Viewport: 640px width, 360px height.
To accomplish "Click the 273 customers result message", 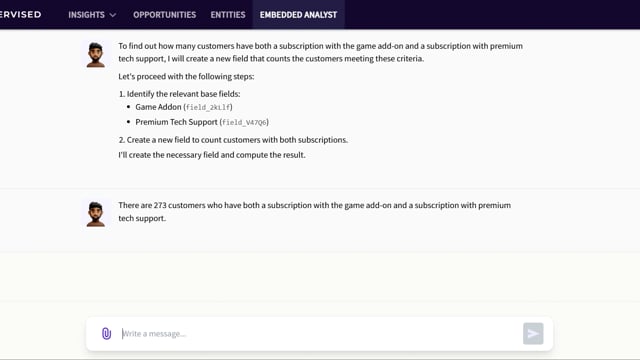I will 314,211.
